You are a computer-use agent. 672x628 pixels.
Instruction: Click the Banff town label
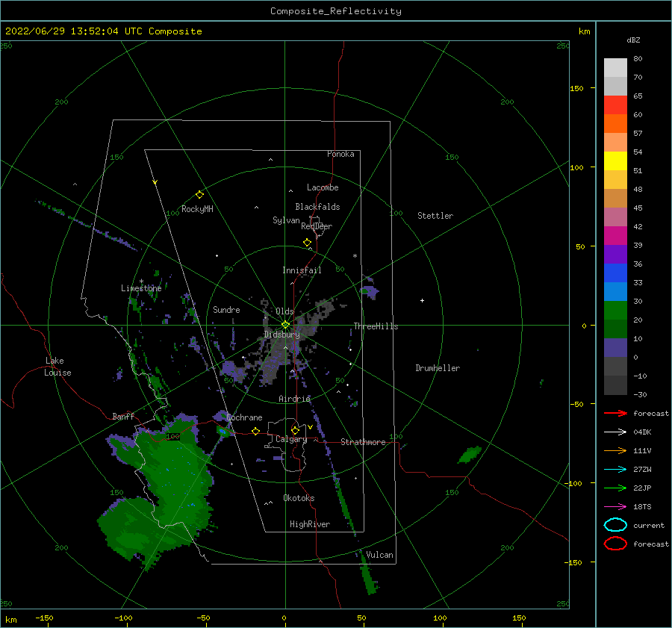pyautogui.click(x=123, y=416)
